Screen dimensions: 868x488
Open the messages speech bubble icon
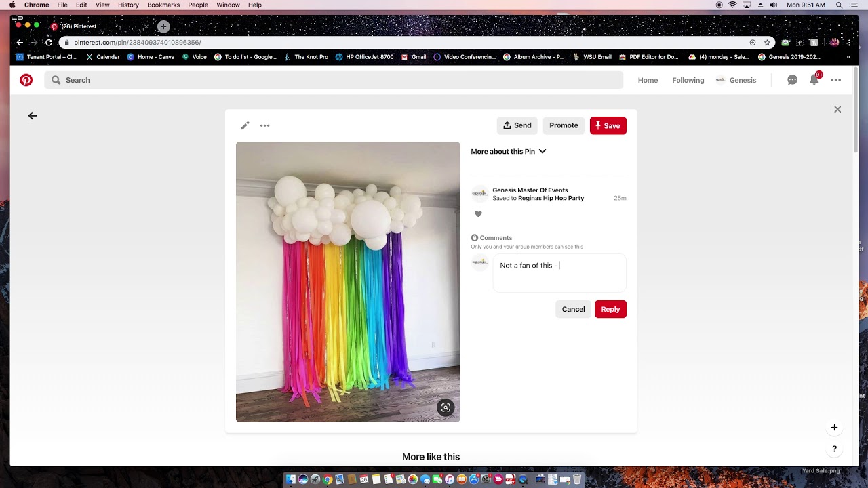792,80
